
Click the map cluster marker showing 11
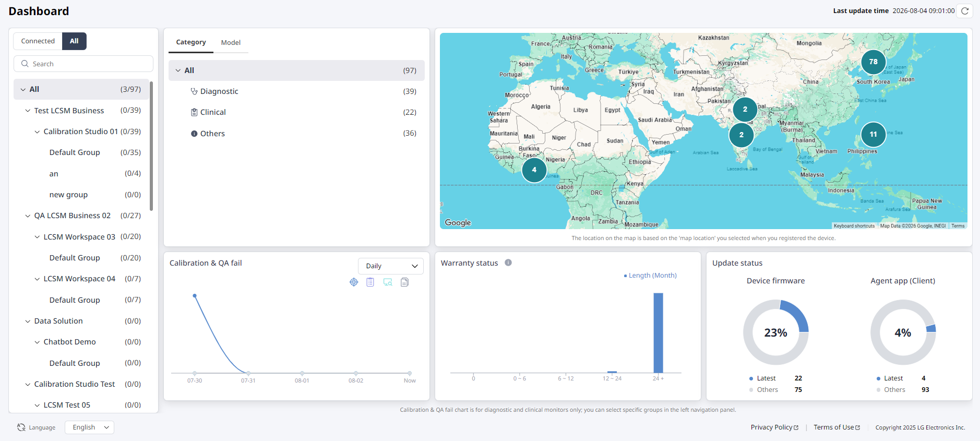873,134
